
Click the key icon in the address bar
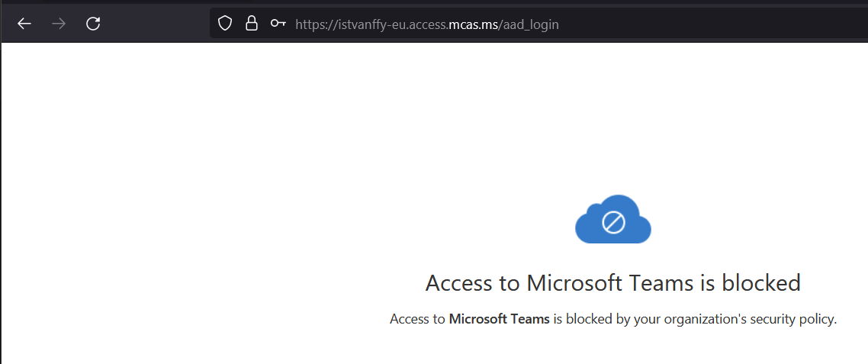click(x=278, y=24)
